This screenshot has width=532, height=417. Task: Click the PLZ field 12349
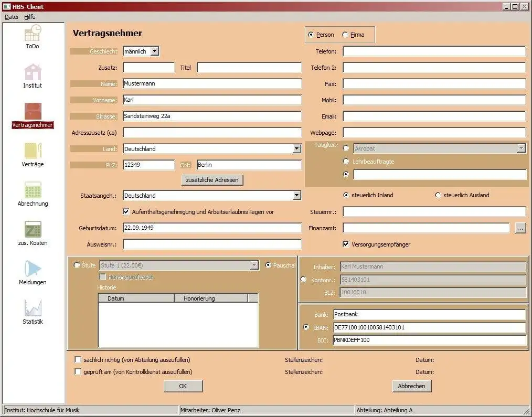148,165
